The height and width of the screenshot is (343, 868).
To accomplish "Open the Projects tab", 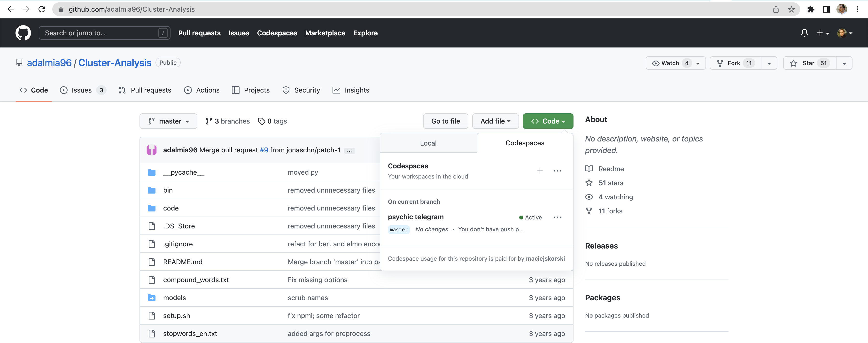I will [x=251, y=90].
